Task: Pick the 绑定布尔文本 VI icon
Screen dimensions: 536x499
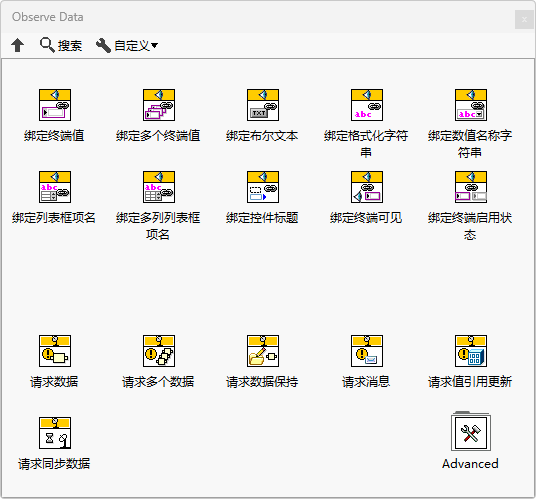Action: pyautogui.click(x=263, y=105)
